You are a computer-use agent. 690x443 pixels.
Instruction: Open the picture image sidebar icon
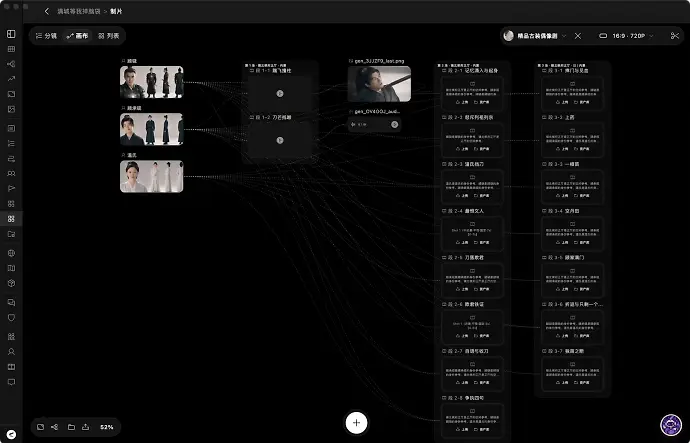[11, 109]
